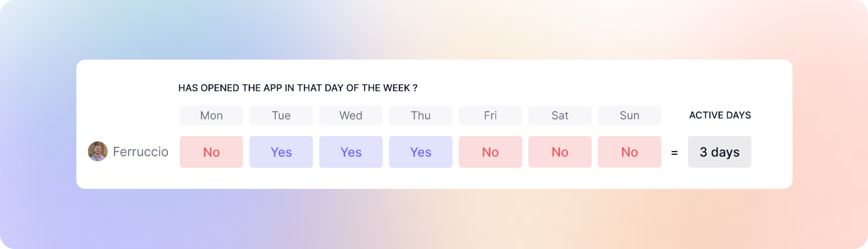868x249 pixels.
Task: Click the Tue day header
Action: [x=281, y=115]
